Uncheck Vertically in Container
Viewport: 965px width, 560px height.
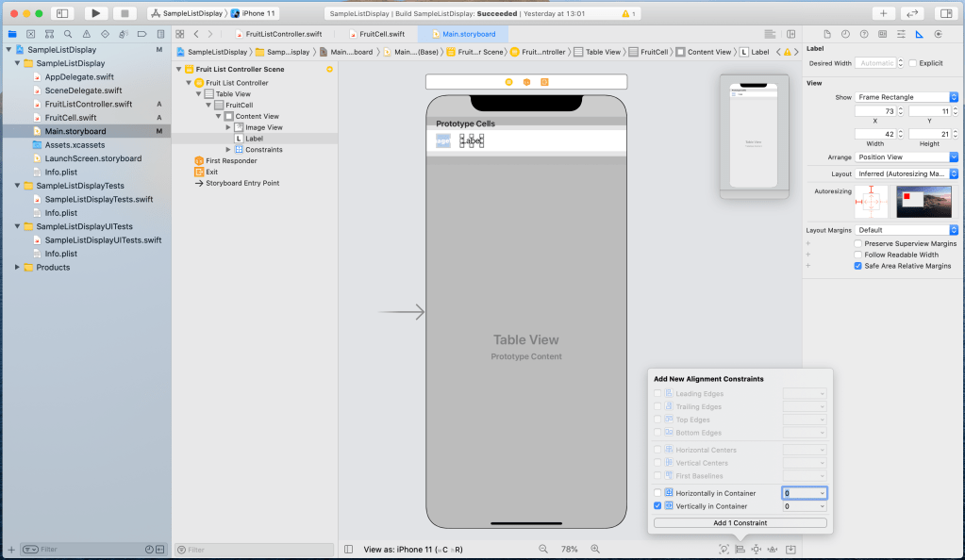pos(657,506)
